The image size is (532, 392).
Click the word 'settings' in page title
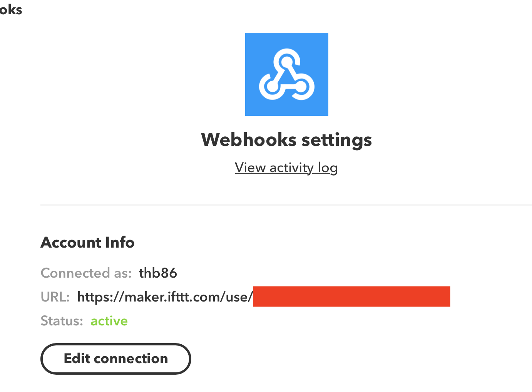point(336,139)
